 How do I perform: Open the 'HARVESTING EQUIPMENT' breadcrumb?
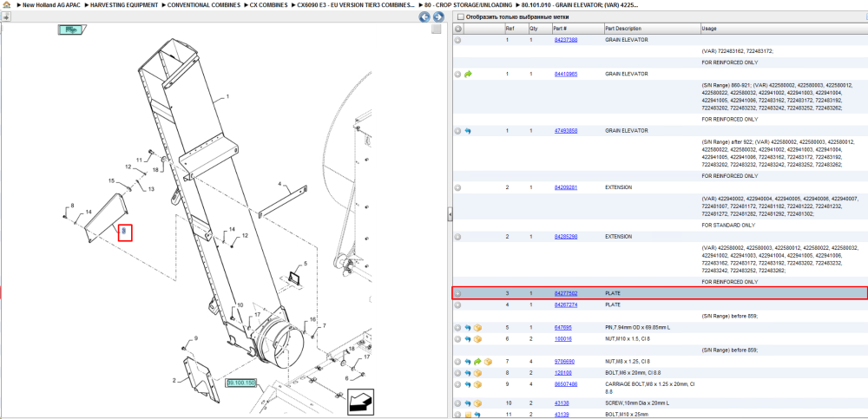(124, 4)
